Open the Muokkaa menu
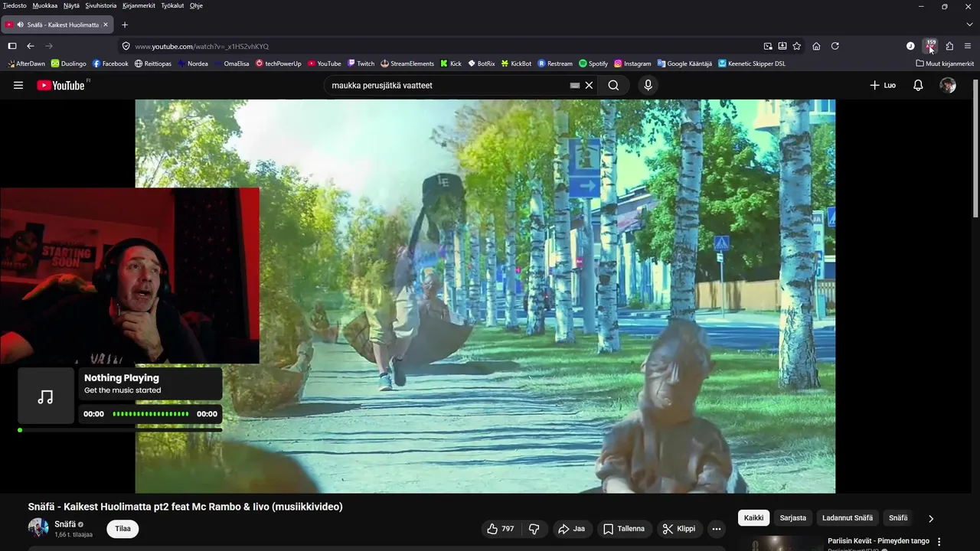The height and width of the screenshot is (551, 980). point(45,5)
